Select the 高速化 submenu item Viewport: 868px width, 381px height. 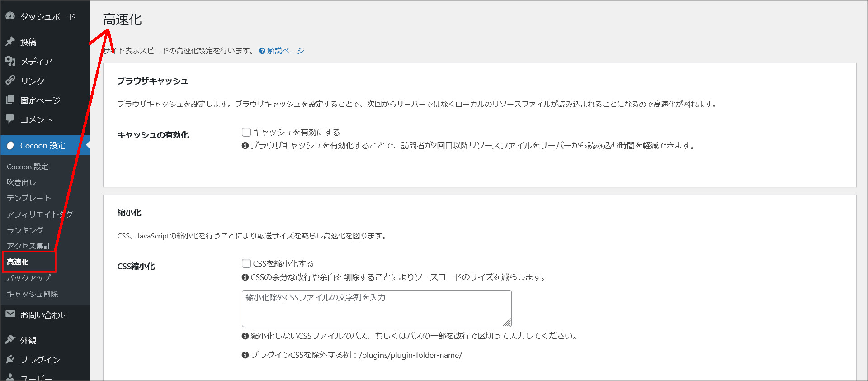click(18, 262)
